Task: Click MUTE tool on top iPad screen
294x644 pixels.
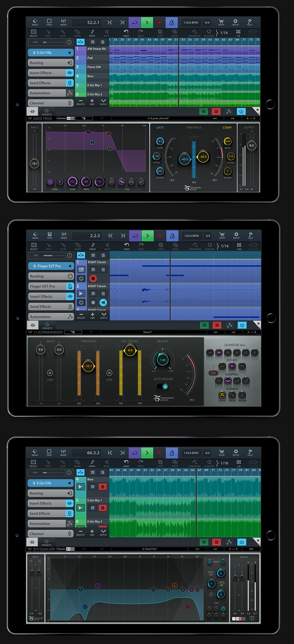Action: tap(106, 33)
